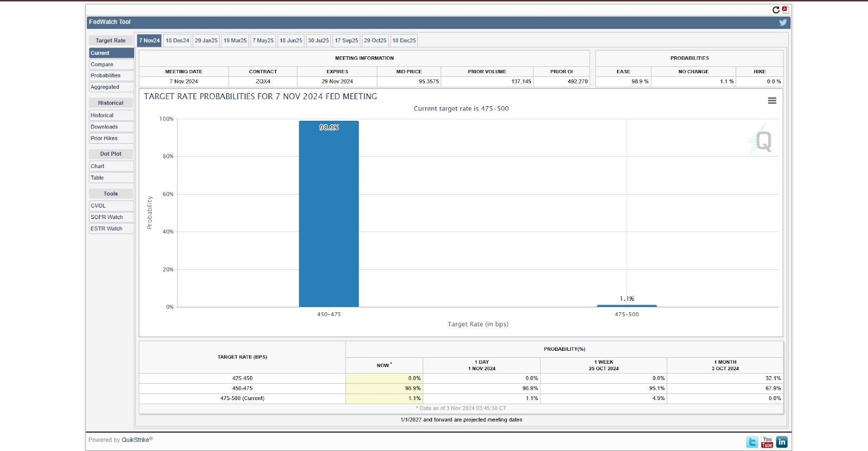The height and width of the screenshot is (451, 868).
Task: Click the Historical section header
Action: point(111,103)
